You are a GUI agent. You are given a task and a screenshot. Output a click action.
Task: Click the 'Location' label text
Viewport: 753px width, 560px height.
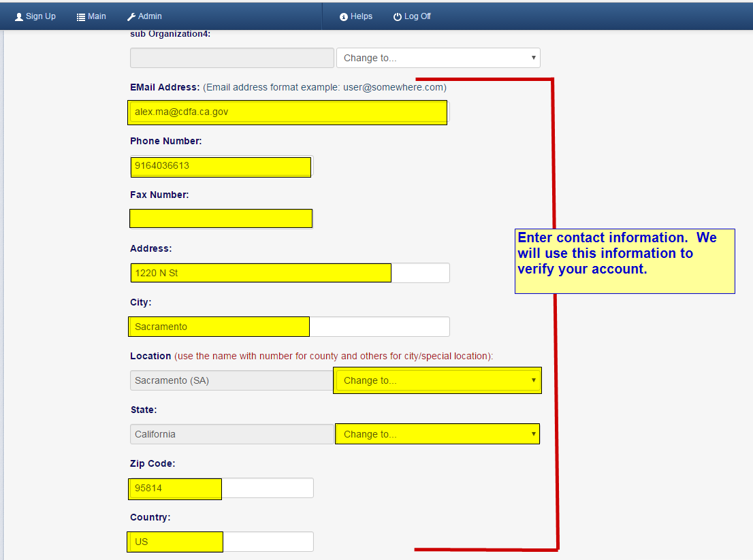[150, 356]
